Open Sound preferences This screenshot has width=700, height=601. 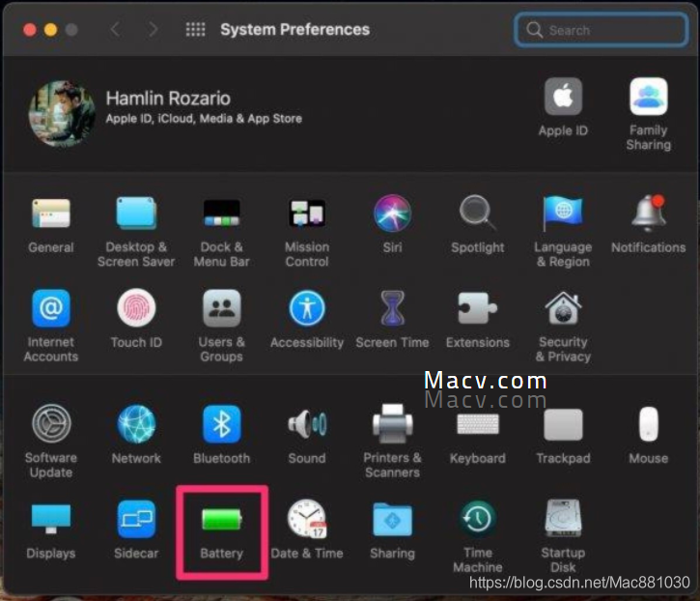[307, 423]
